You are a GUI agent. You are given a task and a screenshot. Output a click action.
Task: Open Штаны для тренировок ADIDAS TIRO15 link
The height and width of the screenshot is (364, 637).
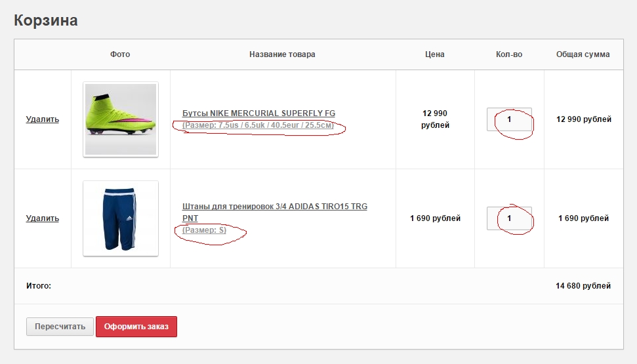coord(275,212)
